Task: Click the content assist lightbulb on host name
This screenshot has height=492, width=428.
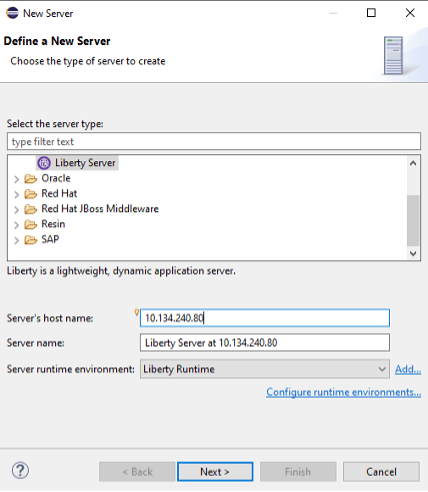Action: 137,312
